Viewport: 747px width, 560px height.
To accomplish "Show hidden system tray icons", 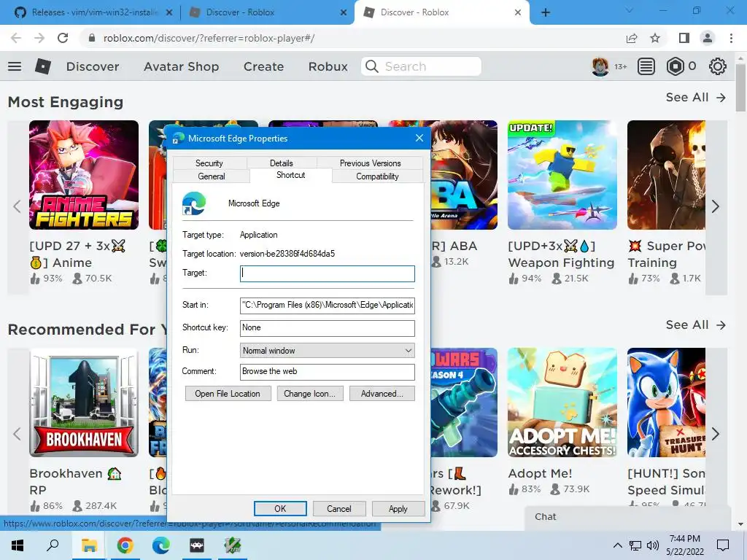I will click(617, 545).
